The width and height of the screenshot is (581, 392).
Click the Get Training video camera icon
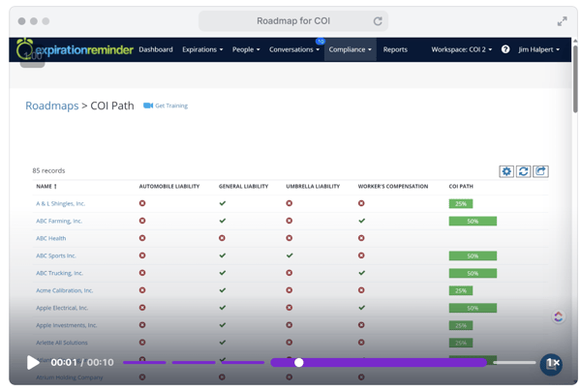click(148, 106)
